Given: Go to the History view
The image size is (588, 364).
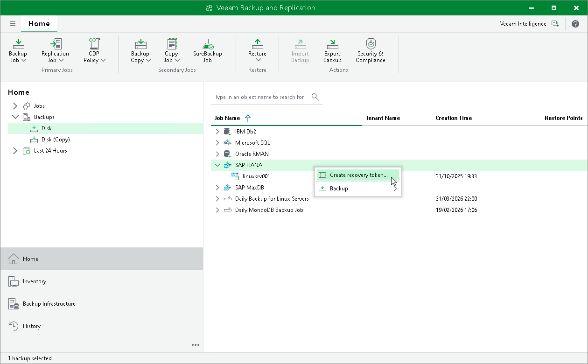Looking at the screenshot, I should pyautogui.click(x=102, y=326).
